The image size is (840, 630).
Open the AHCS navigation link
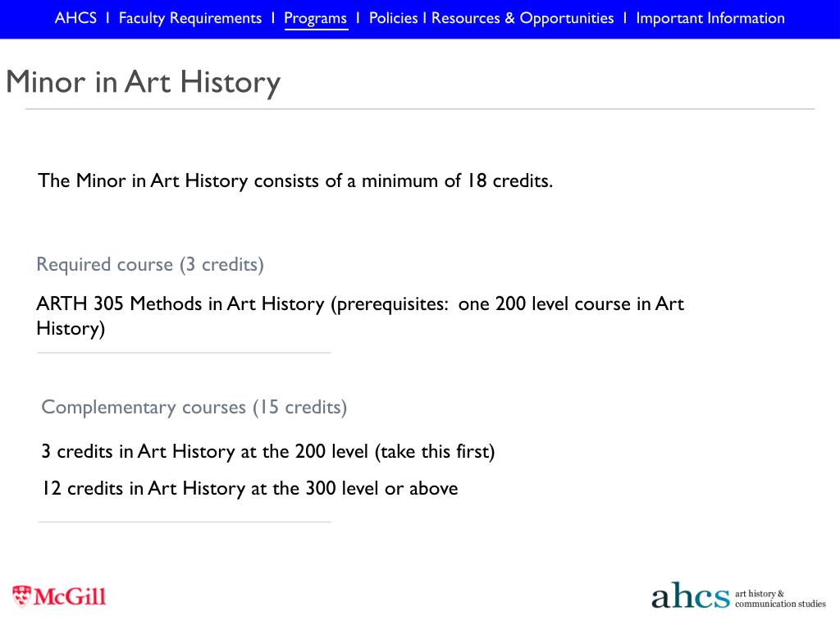tap(75, 18)
